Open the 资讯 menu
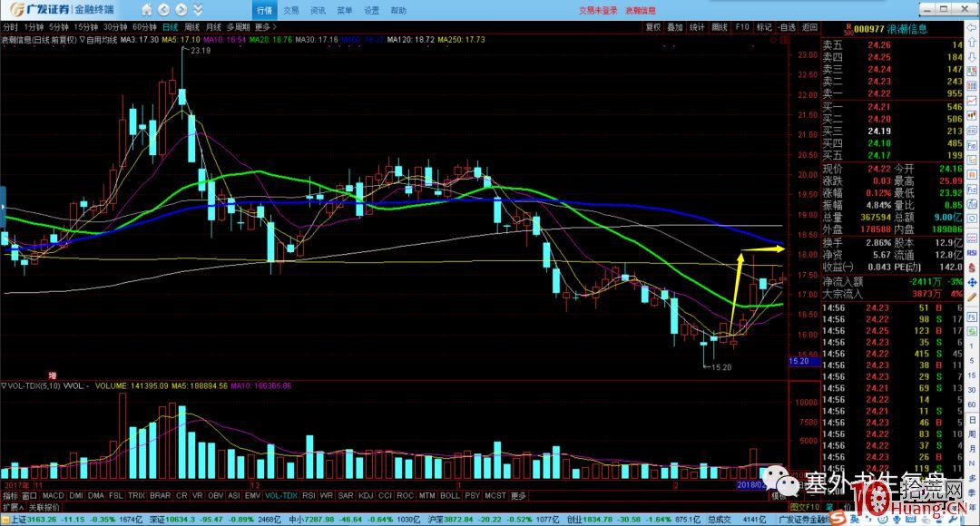 pyautogui.click(x=318, y=11)
